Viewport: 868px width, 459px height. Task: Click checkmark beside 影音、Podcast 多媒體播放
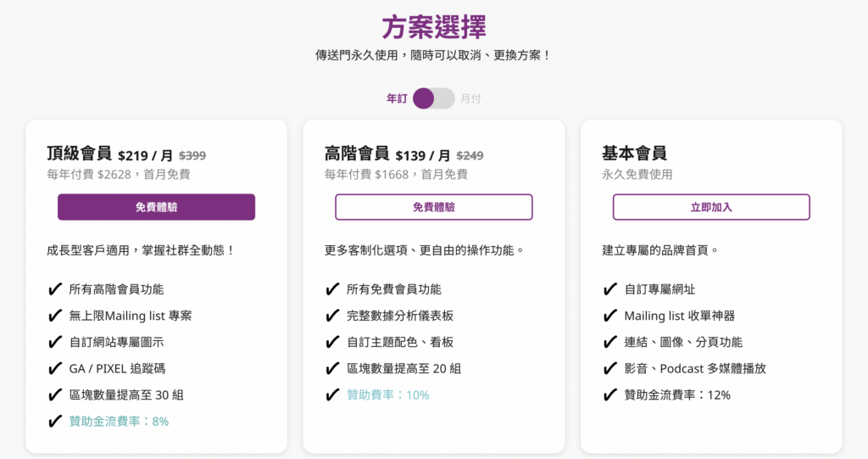click(x=610, y=368)
